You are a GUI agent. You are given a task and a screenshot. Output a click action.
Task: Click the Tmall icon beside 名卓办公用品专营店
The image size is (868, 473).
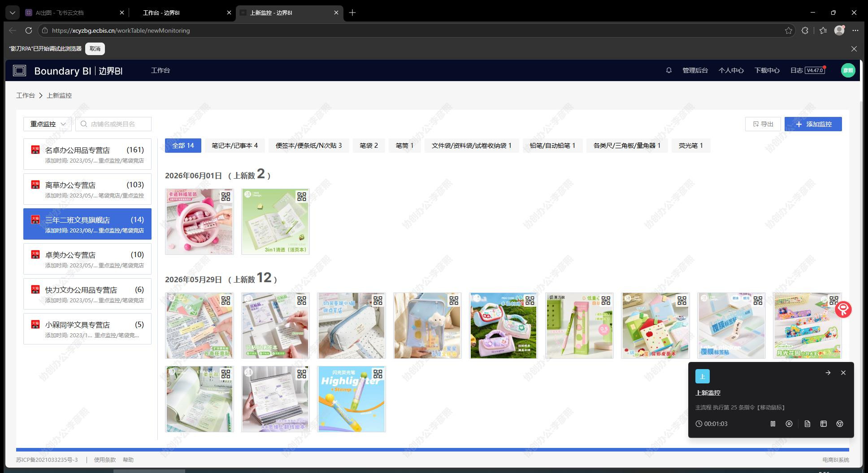[x=35, y=150]
